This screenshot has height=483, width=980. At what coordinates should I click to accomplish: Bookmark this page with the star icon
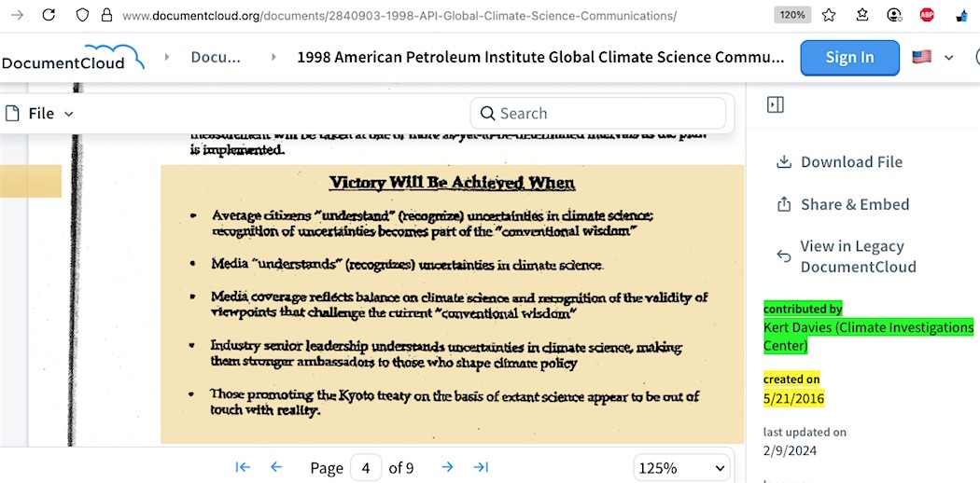click(x=829, y=15)
